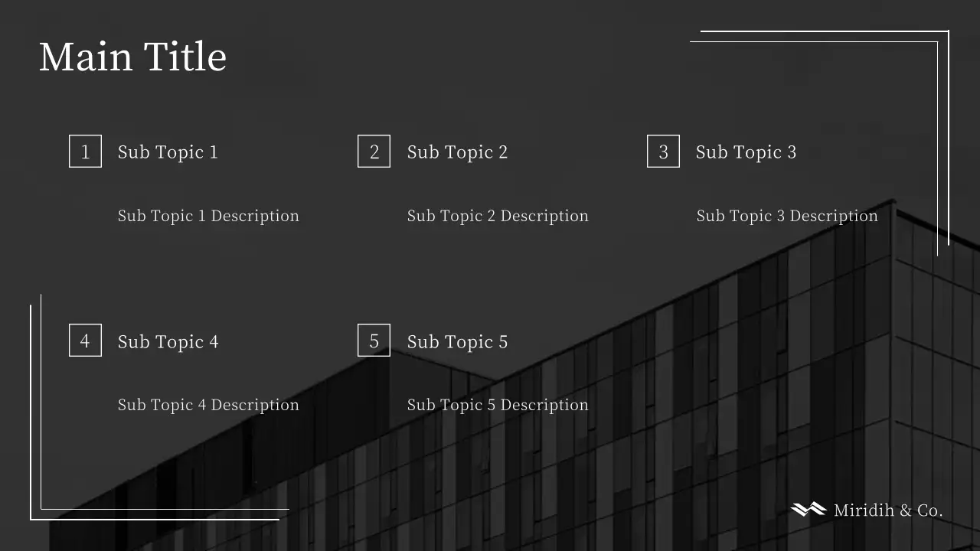Click the Sub Topic 1 Description text
Screen dimensions: 980x551
click(208, 216)
